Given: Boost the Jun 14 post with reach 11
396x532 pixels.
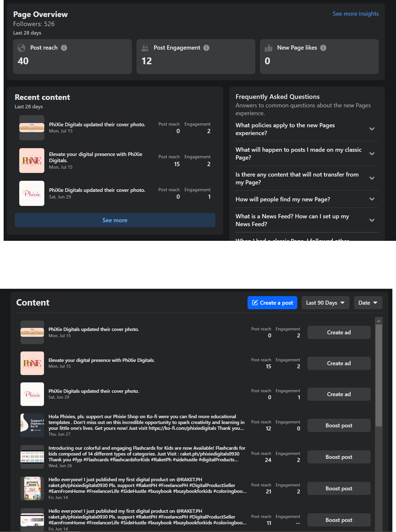Looking at the screenshot, I should (339, 520).
